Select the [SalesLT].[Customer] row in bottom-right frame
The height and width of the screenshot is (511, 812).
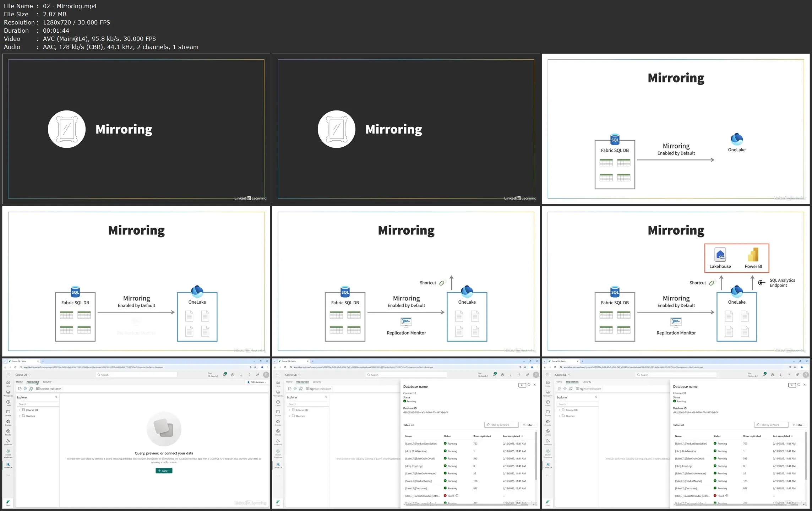tap(739, 488)
